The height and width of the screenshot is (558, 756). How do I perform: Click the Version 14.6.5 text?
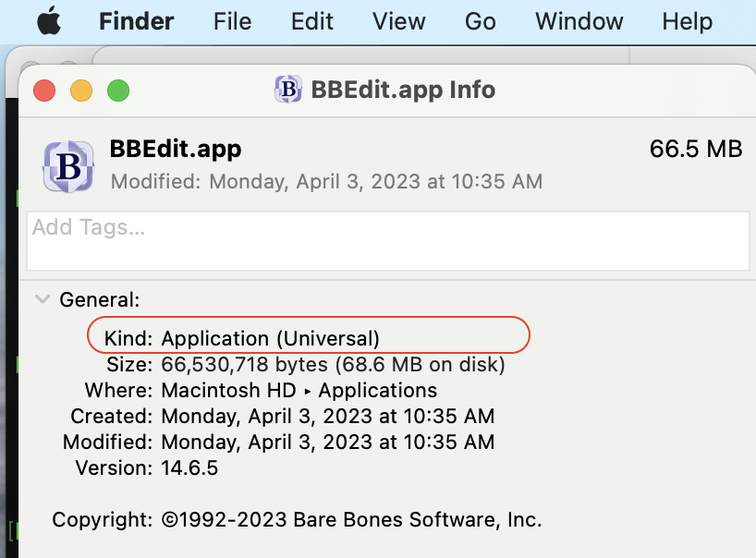tap(189, 467)
